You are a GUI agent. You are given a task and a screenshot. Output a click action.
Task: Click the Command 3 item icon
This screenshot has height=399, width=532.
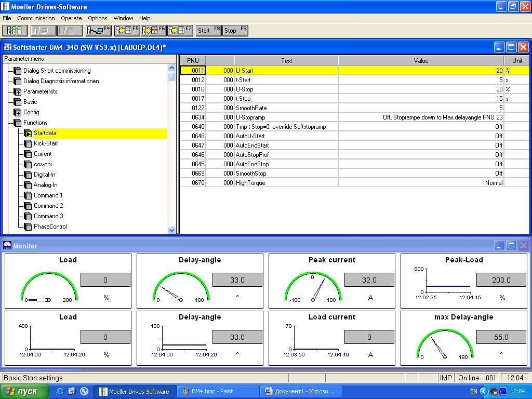(28, 217)
